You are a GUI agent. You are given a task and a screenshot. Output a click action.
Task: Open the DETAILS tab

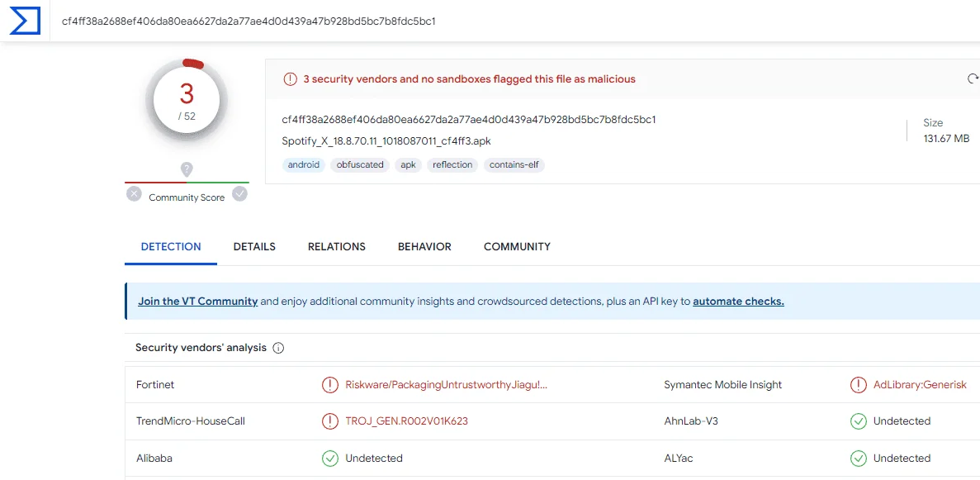pos(254,246)
